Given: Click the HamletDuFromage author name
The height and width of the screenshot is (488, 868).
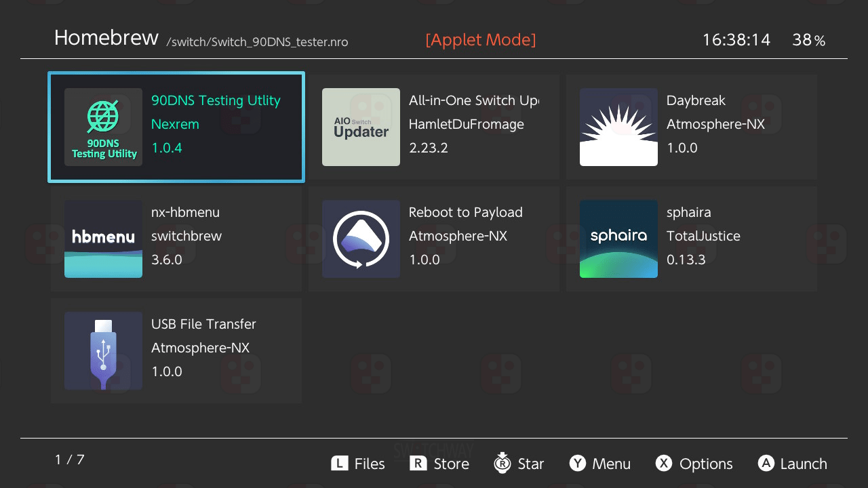Looking at the screenshot, I should coord(466,124).
